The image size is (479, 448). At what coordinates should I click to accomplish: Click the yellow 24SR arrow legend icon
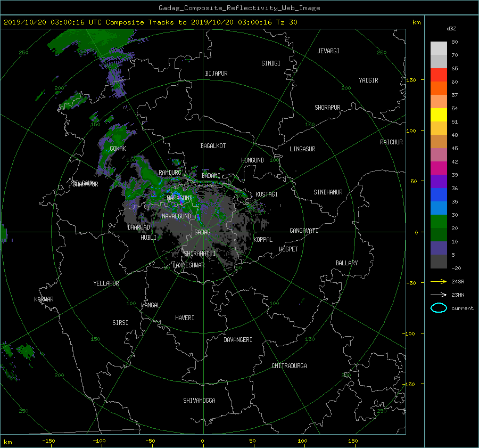coord(439,281)
